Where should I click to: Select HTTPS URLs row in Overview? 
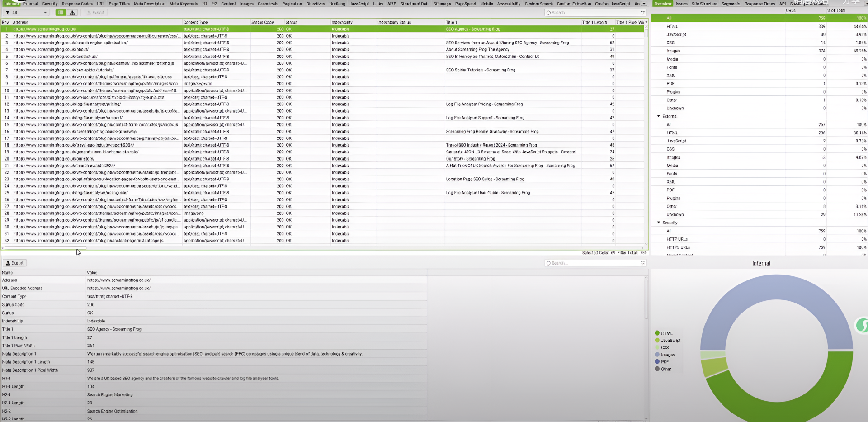pyautogui.click(x=759, y=247)
